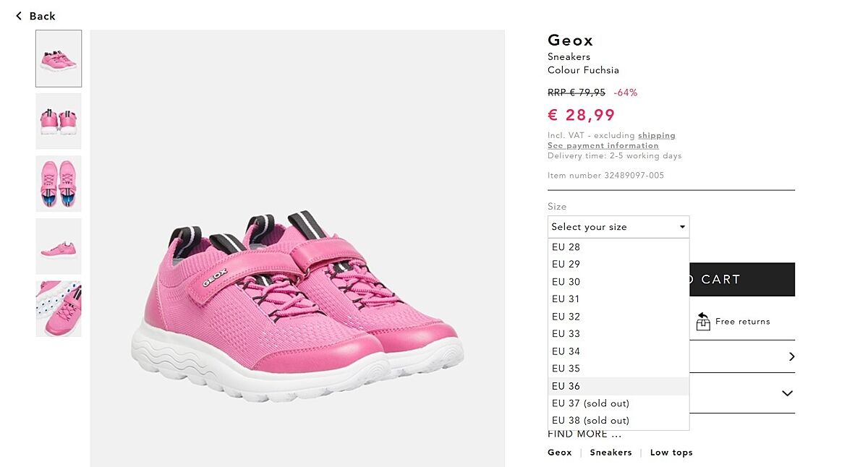Expand the downward chevron section
Image resolution: width=868 pixels, height=467 pixels.
(787, 393)
